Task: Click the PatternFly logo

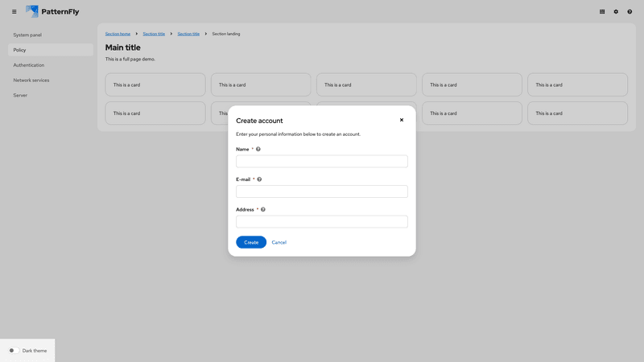Action: coord(52,12)
